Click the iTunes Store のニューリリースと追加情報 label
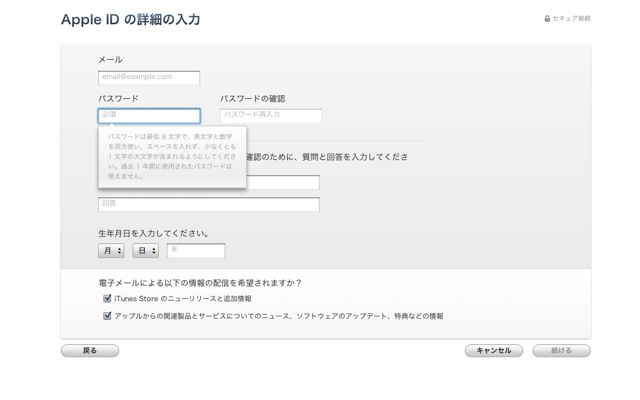Image resolution: width=640 pixels, height=400 pixels. tap(183, 299)
